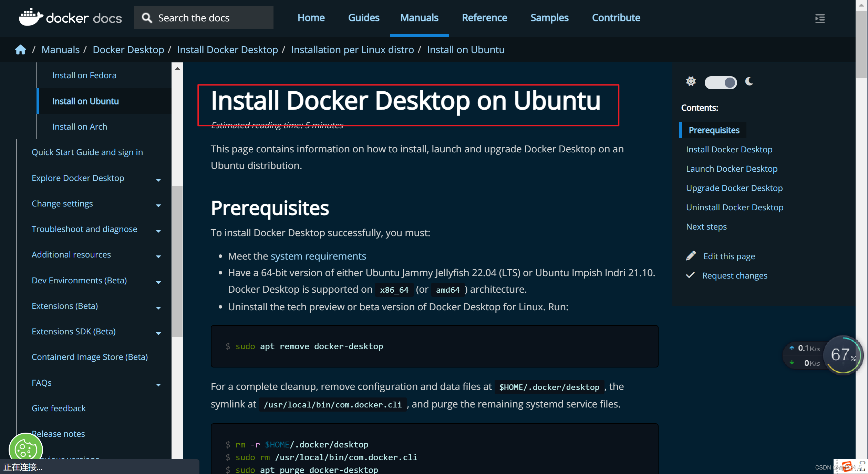
Task: Click the pencil icon next to Edit this page
Action: tap(691, 255)
